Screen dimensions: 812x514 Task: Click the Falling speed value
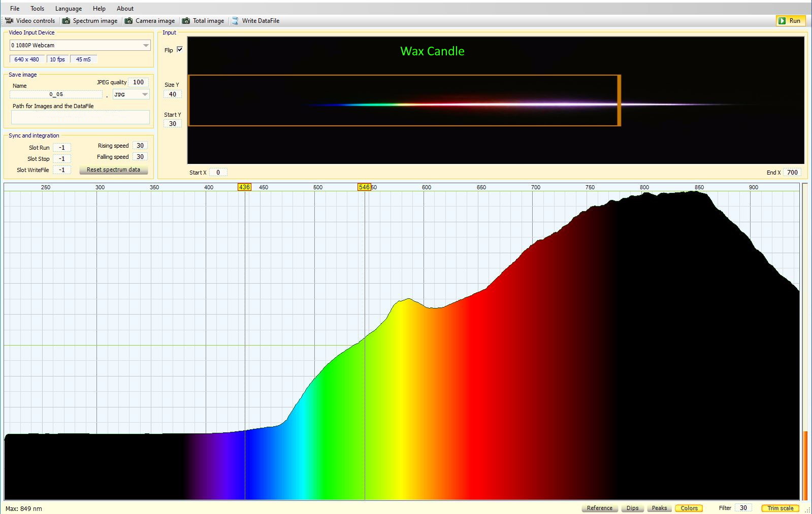tap(140, 157)
